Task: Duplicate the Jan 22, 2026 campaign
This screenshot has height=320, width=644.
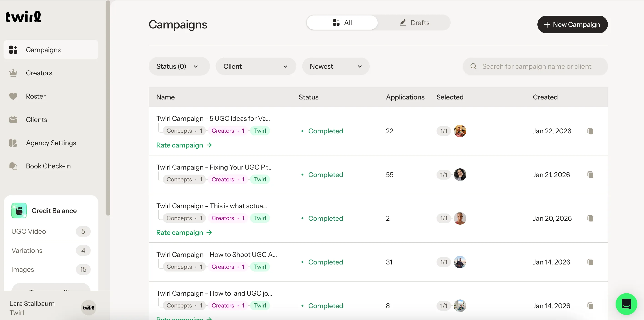Action: pos(590,131)
